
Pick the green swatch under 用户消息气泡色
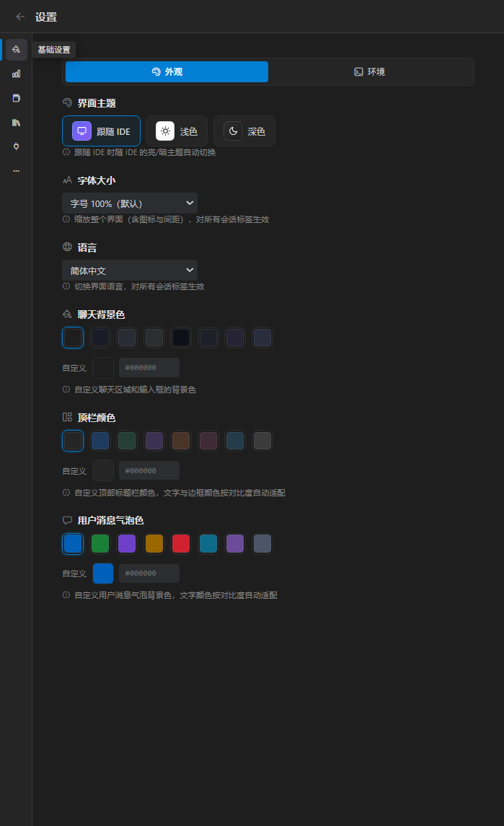(x=100, y=544)
